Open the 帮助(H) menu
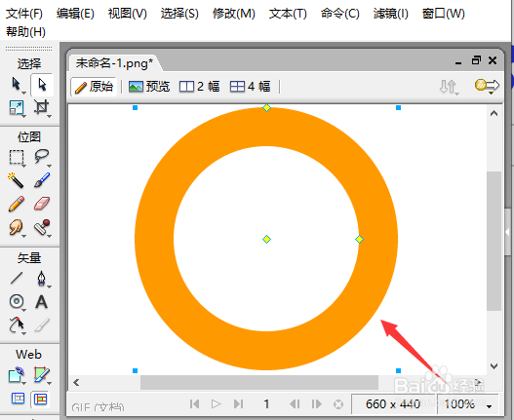Viewport: 514px width, 420px height. click(x=25, y=32)
